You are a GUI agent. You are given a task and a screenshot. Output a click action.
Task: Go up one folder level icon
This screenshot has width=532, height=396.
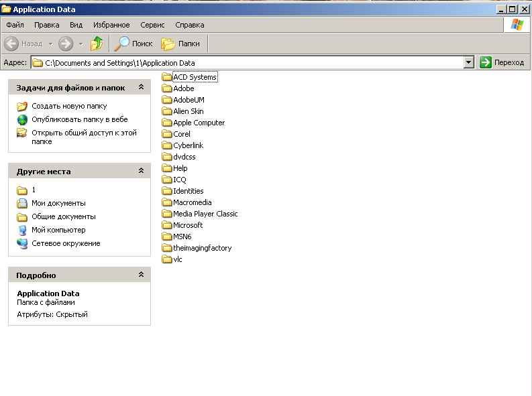(x=97, y=44)
